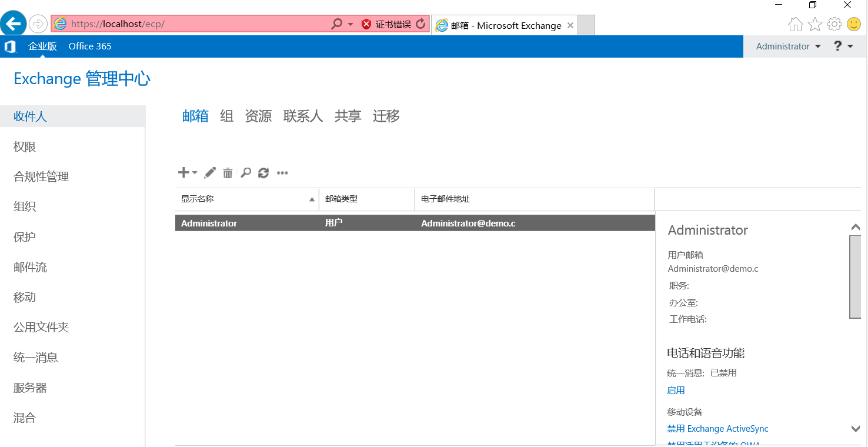This screenshot has width=868, height=447.
Task: Click the delete trash can icon
Action: 228,173
